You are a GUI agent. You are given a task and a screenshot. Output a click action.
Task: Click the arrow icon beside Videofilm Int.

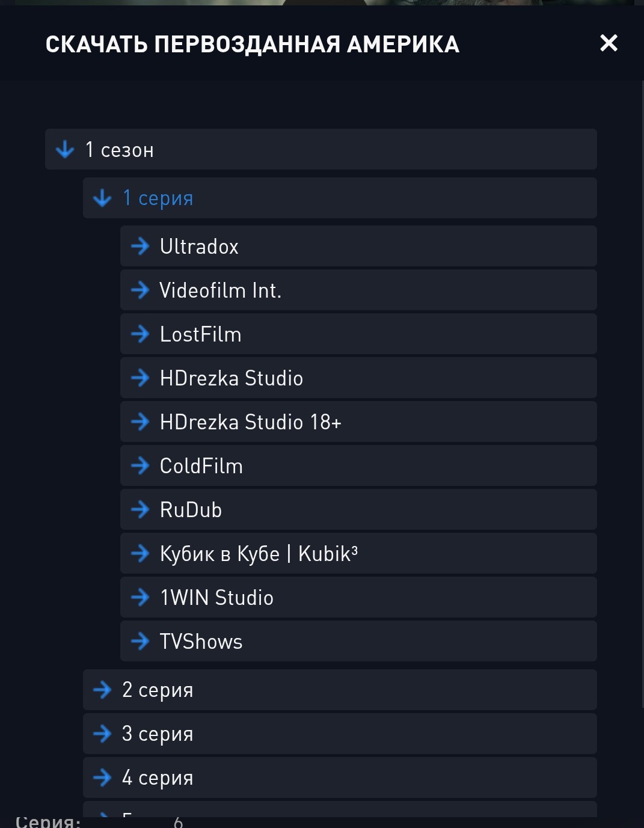click(x=140, y=290)
